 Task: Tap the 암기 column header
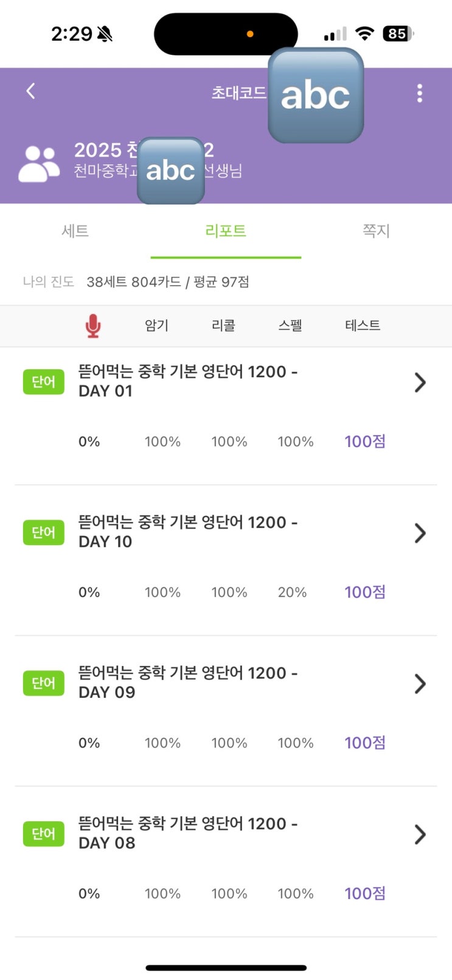pos(156,325)
